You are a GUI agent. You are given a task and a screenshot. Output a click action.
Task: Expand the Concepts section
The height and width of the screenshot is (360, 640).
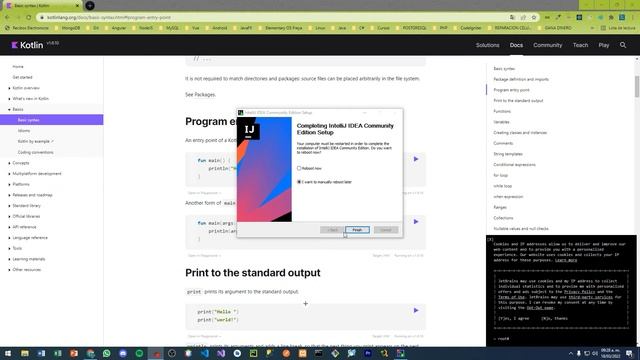click(20, 163)
